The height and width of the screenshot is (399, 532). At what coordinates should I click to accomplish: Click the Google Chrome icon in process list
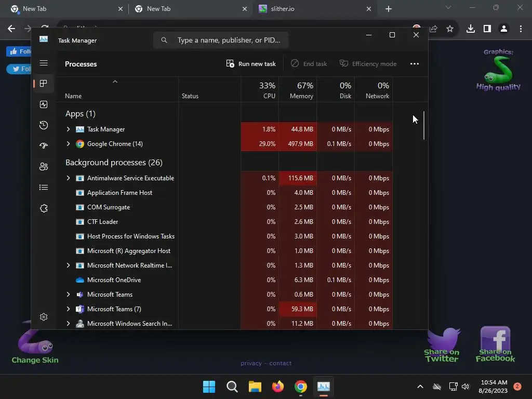tap(79, 144)
